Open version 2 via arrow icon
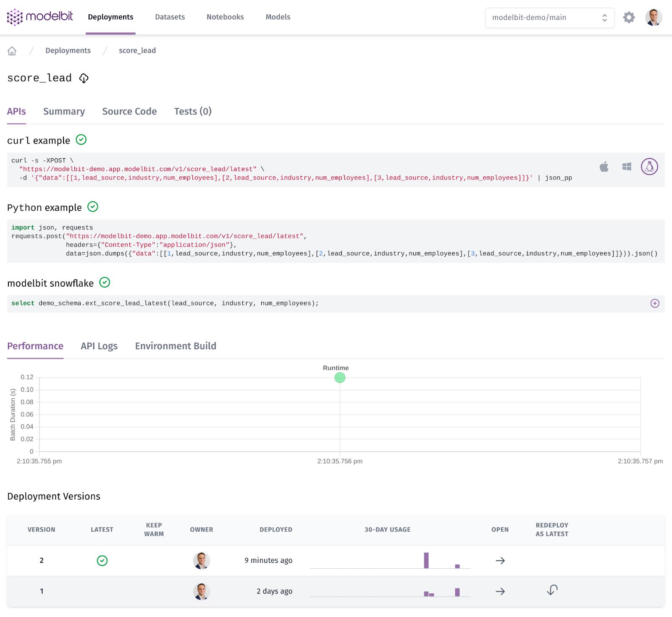The height and width of the screenshot is (617, 672). point(500,560)
